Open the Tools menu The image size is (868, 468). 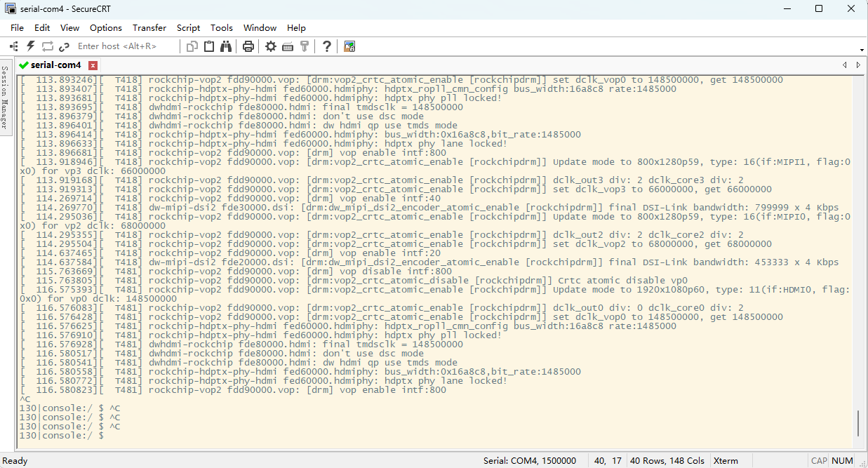coord(222,27)
